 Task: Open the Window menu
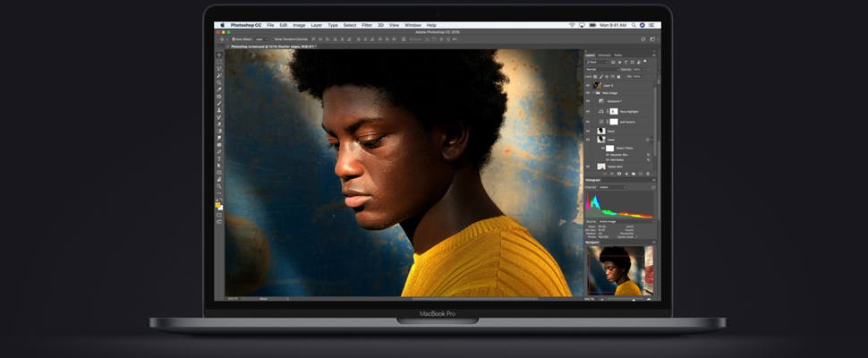coord(413,25)
